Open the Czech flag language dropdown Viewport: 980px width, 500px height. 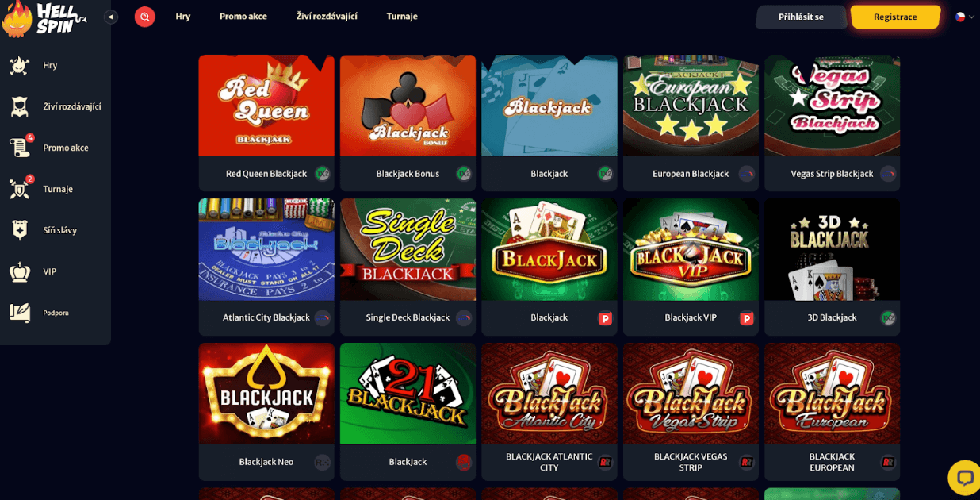click(965, 17)
